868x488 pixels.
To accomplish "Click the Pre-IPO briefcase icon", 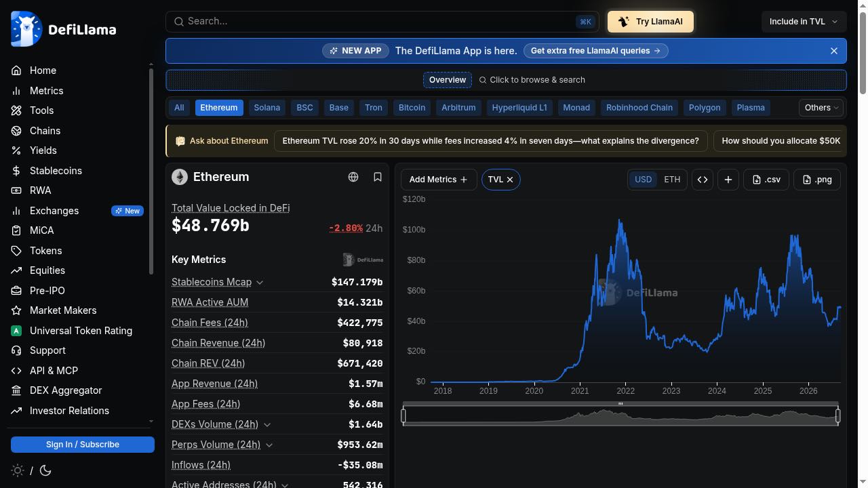I will [x=16, y=291].
